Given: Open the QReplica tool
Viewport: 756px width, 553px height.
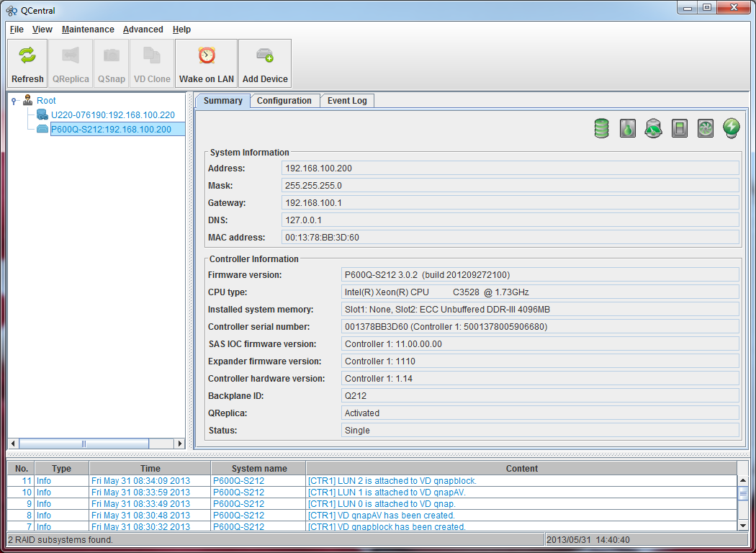Looking at the screenshot, I should tap(71, 63).
